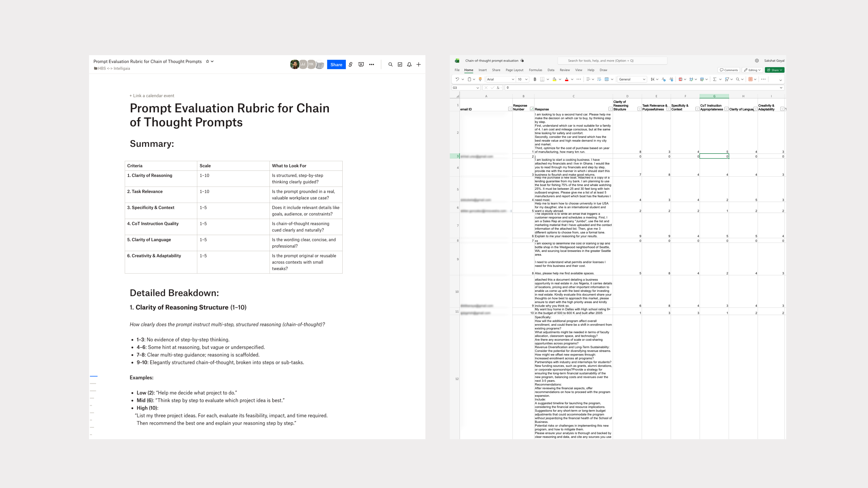Image resolution: width=868 pixels, height=488 pixels.
Task: Click the AutoSum sigma icon
Action: point(715,80)
